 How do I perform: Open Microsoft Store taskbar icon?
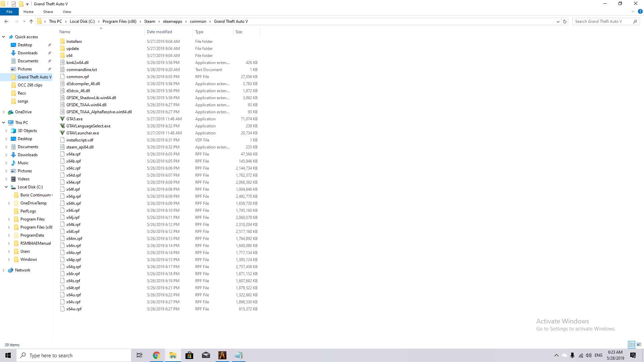point(189,355)
